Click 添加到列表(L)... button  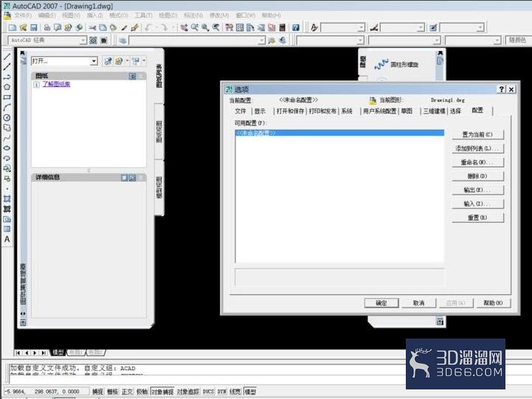click(477, 148)
